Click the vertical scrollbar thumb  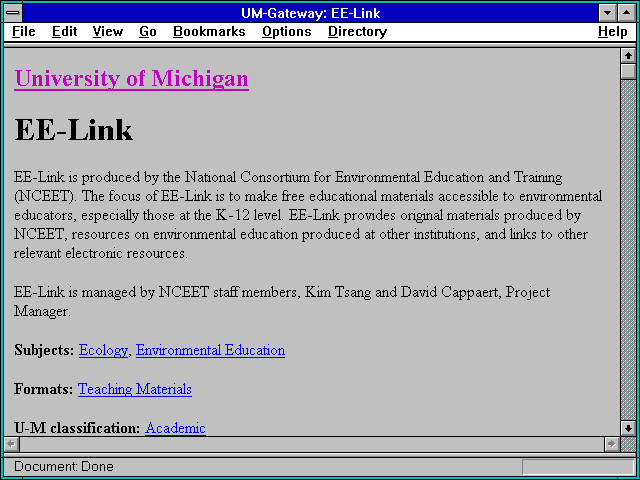tap(628, 71)
